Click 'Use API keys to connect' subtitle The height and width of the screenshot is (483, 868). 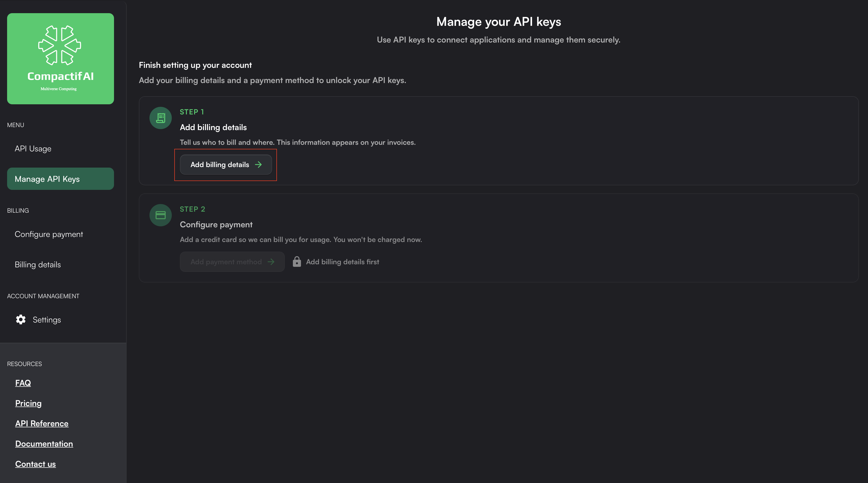click(x=499, y=40)
